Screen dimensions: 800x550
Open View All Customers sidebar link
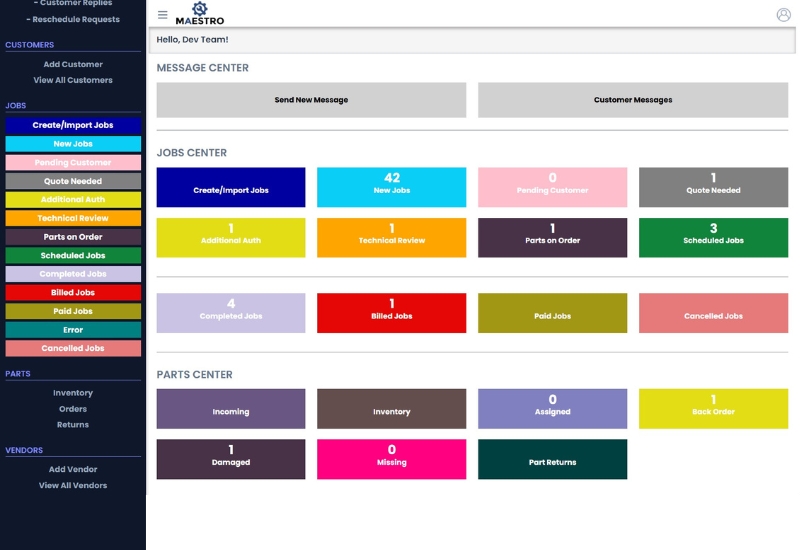[x=73, y=80]
